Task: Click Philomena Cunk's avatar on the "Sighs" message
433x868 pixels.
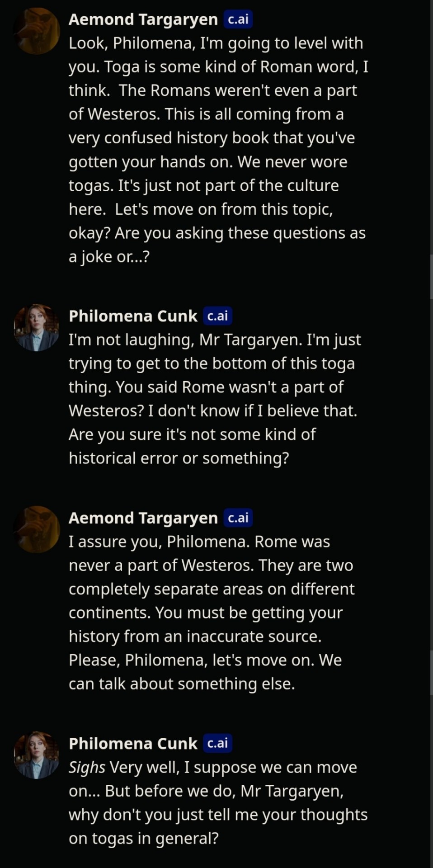Action: [37, 755]
